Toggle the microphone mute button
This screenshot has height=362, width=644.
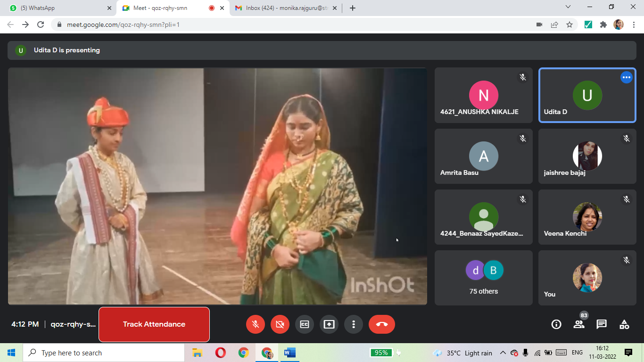(x=256, y=324)
